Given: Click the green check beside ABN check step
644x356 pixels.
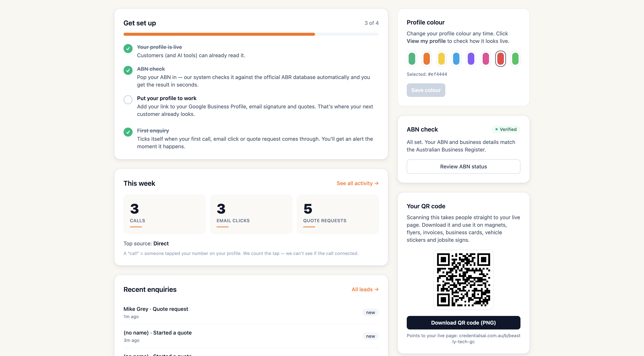Looking at the screenshot, I should (128, 70).
